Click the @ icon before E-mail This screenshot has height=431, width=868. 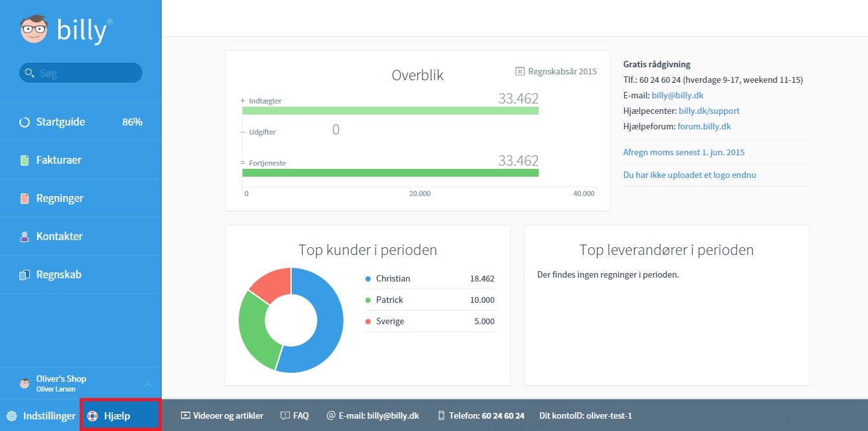coord(331,415)
